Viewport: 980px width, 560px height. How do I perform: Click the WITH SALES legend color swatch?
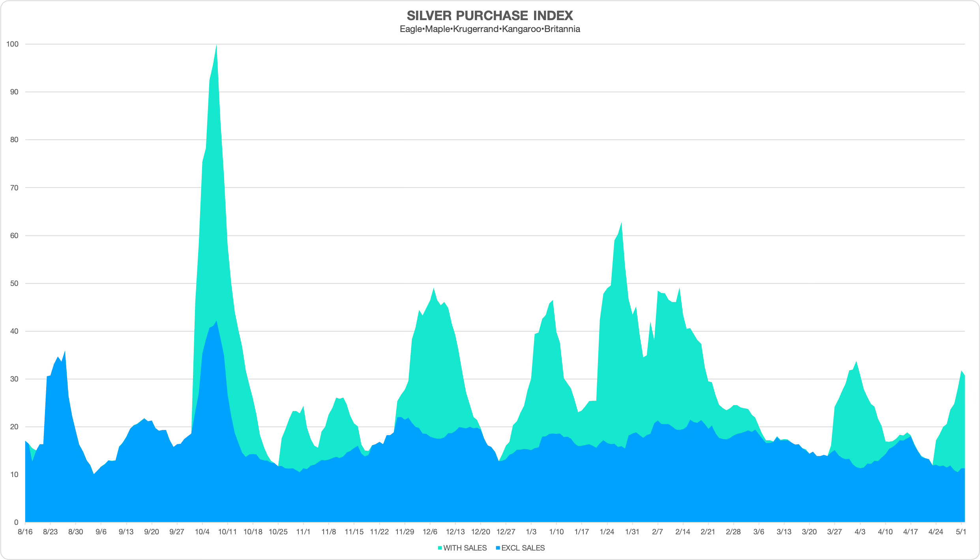(x=440, y=548)
